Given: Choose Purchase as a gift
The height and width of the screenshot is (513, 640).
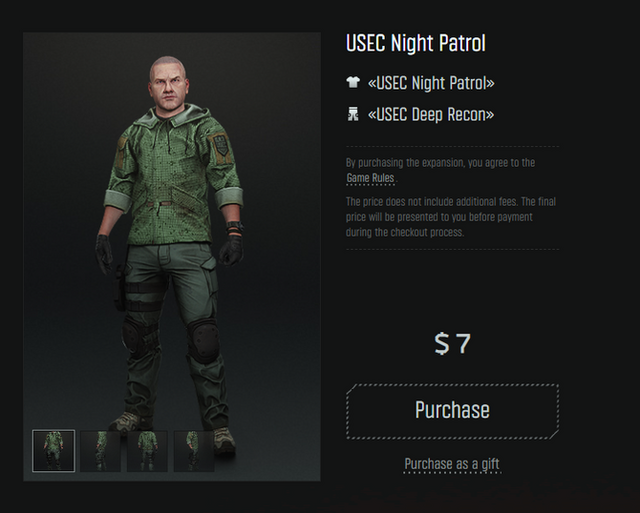Looking at the screenshot, I should [x=452, y=464].
